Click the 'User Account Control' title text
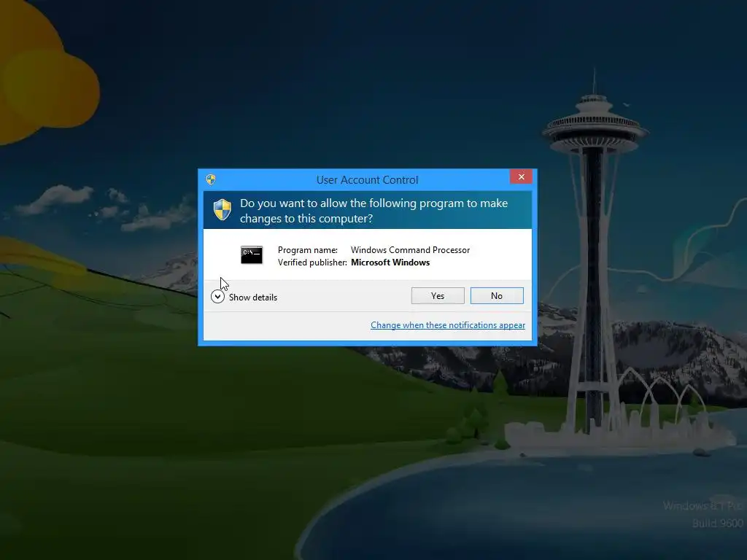This screenshot has width=747, height=560. click(x=368, y=180)
